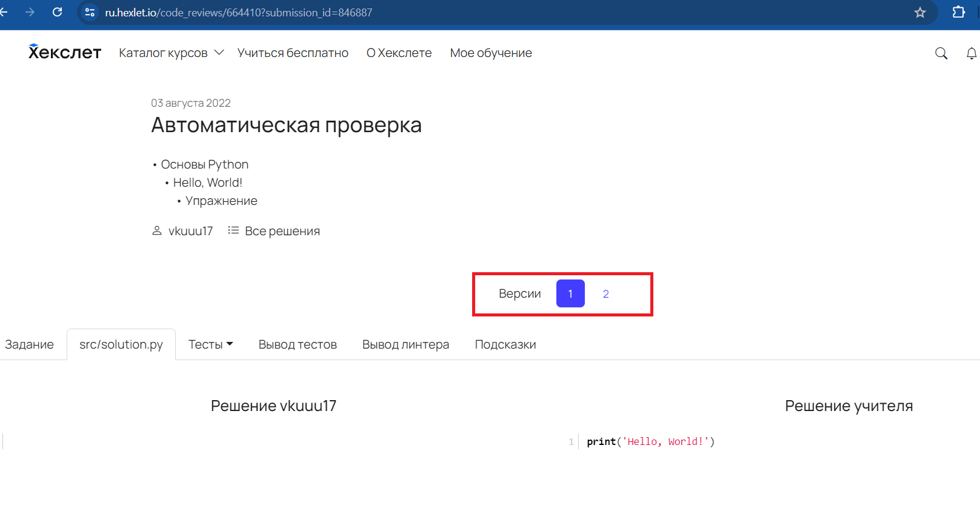Open the Вывод линтера tab
980x505 pixels.
(405, 344)
